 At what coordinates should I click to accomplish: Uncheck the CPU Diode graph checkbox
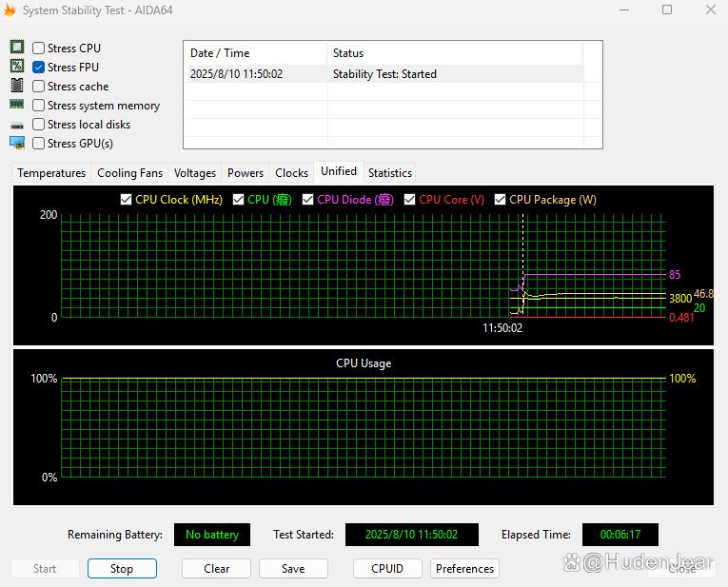click(308, 200)
